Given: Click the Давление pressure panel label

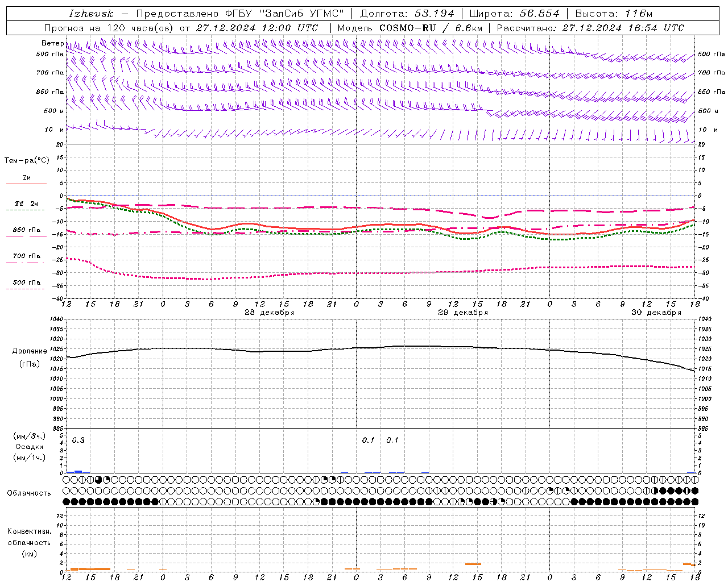Looking at the screenshot, I should click(x=30, y=351).
